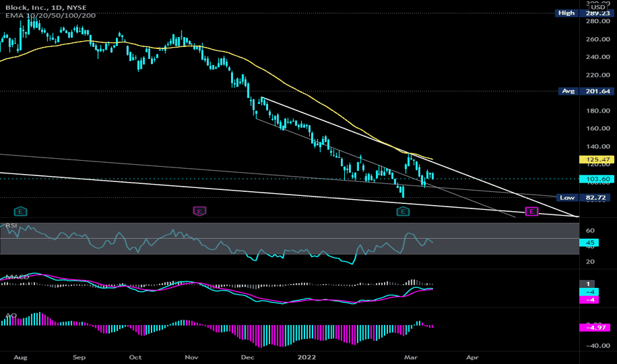The image size is (617, 364).
Task: Click the yellow 125.47 EMA value tag
Action: pyautogui.click(x=596, y=159)
